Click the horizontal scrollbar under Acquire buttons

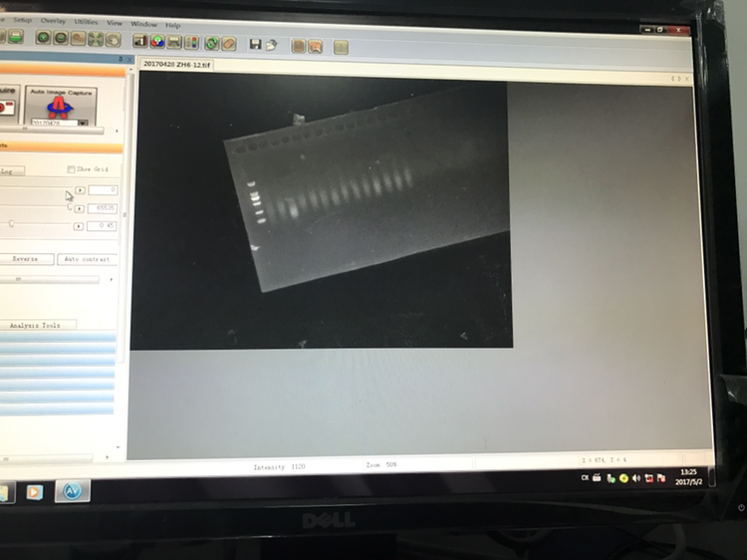tap(52, 129)
